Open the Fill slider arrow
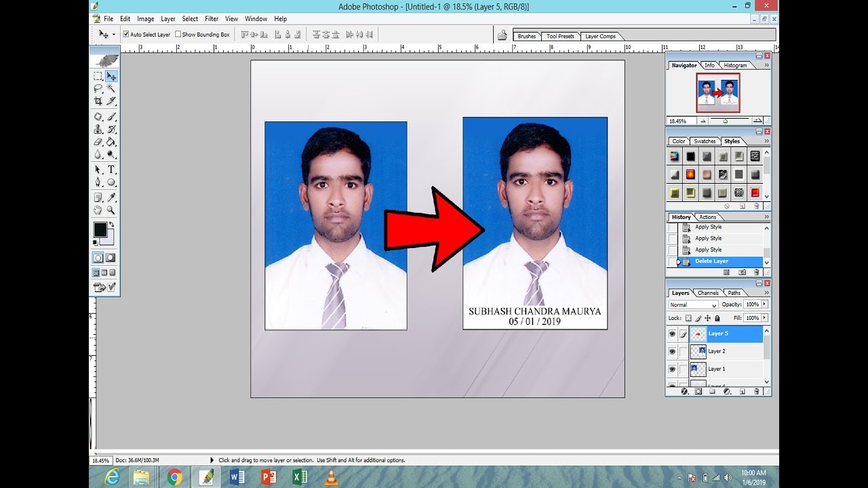Viewport: 868px width, 488px height. (x=765, y=318)
